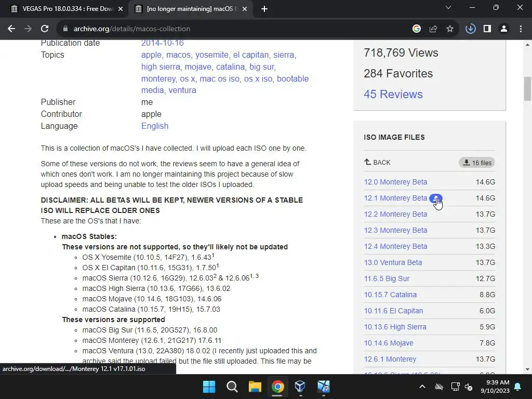Show hidden system tray icons
532x399 pixels.
422,387
